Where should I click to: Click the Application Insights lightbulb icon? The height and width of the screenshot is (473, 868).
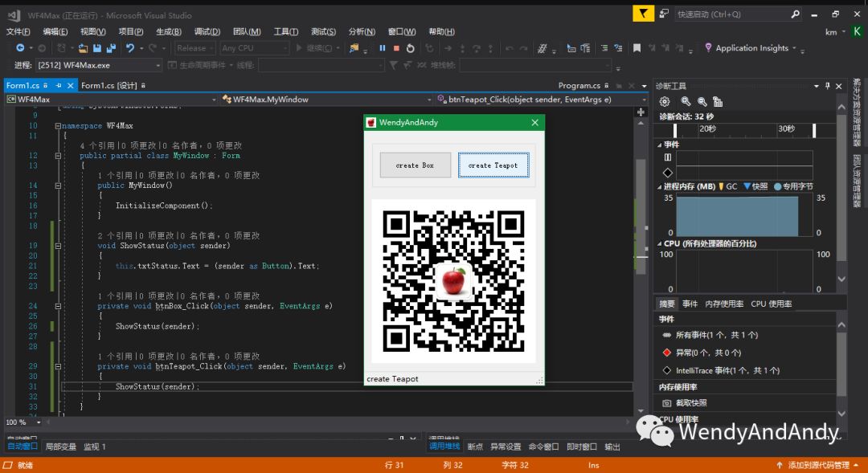708,47
